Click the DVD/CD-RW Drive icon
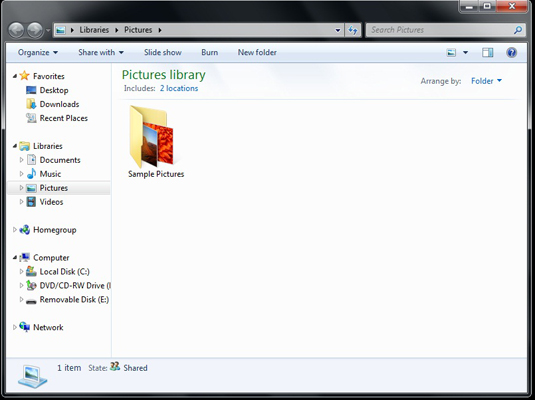This screenshot has height=400, width=535. (31, 285)
